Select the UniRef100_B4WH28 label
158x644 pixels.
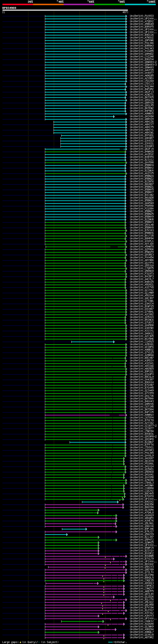[x=141, y=152]
